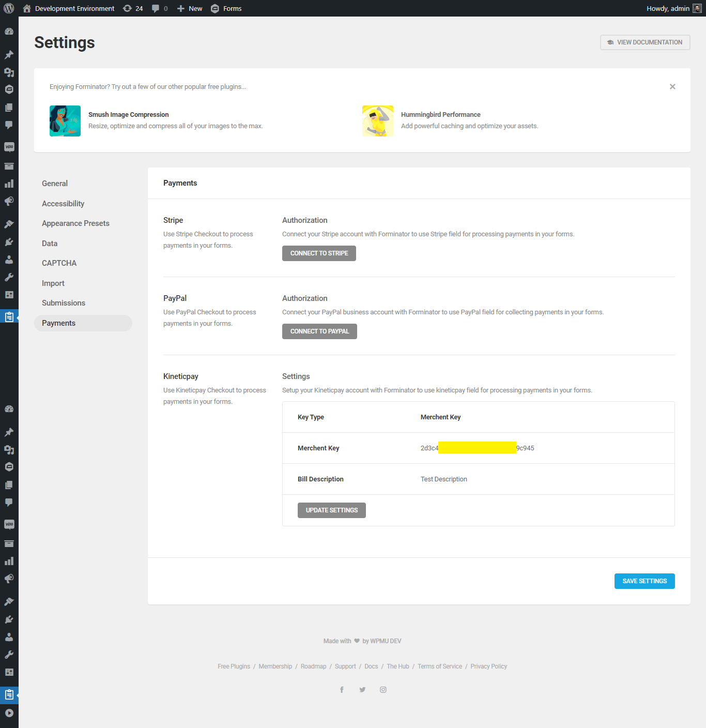Open Comments bubble icon in upper sidebar set
The width and height of the screenshot is (706, 728).
9,125
